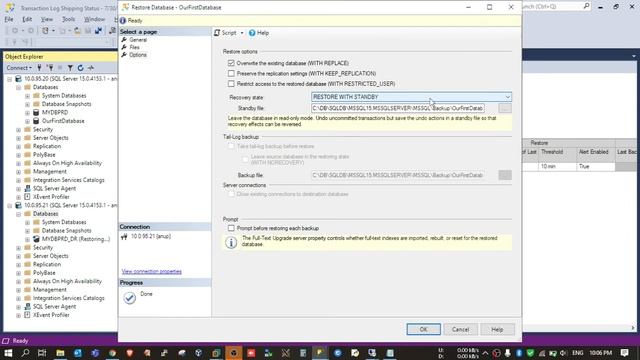
Task: Open the Window menu in SSMS
Action: (94, 19)
